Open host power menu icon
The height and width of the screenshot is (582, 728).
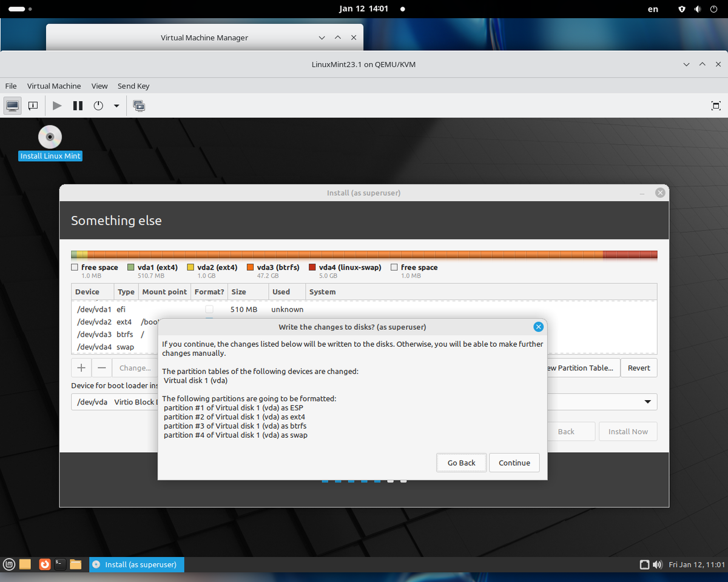click(713, 9)
